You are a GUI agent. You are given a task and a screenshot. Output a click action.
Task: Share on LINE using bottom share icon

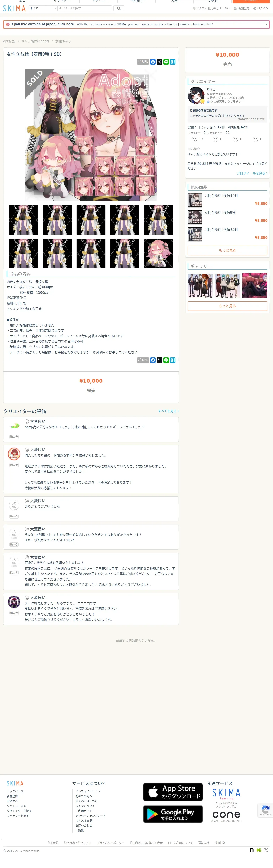tap(166, 360)
